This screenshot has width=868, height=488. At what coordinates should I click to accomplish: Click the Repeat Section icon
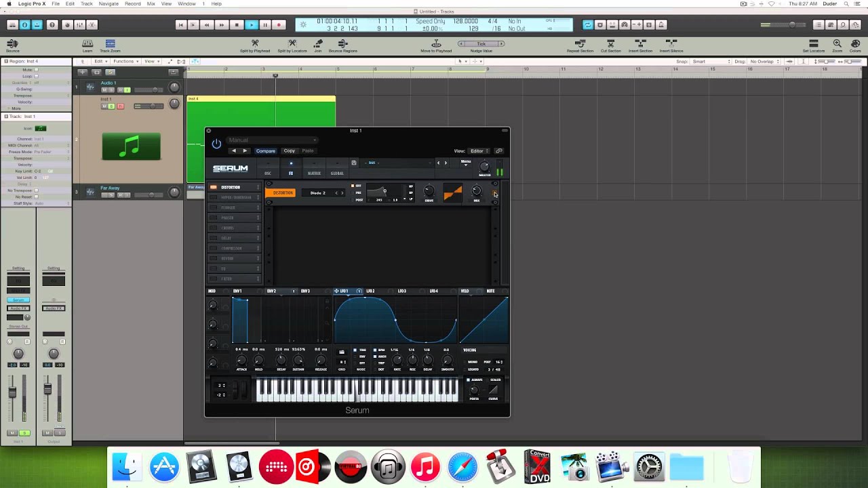(x=580, y=43)
